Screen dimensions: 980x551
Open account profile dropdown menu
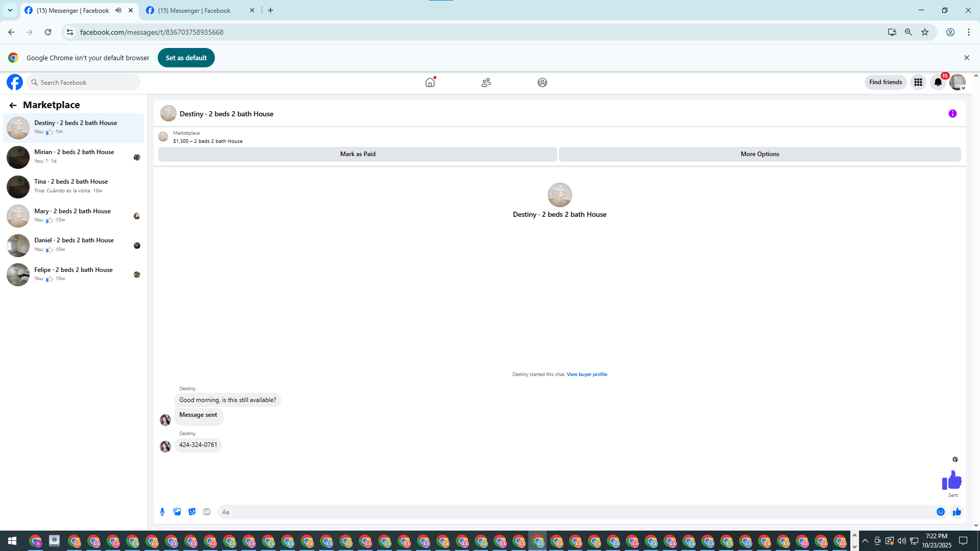coord(957,82)
